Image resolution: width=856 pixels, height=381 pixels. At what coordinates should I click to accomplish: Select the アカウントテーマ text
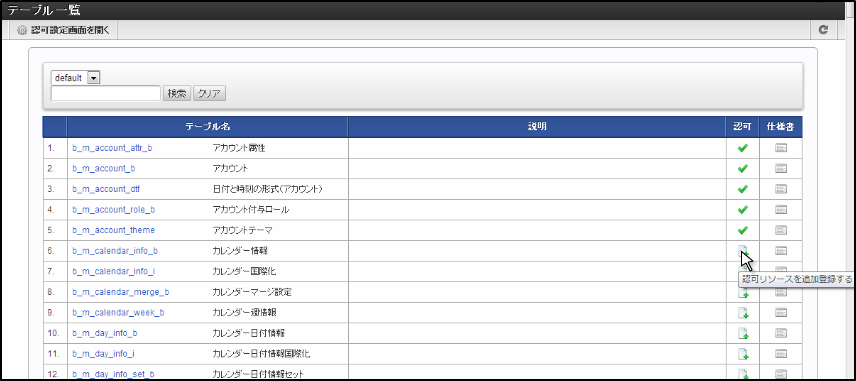point(242,230)
